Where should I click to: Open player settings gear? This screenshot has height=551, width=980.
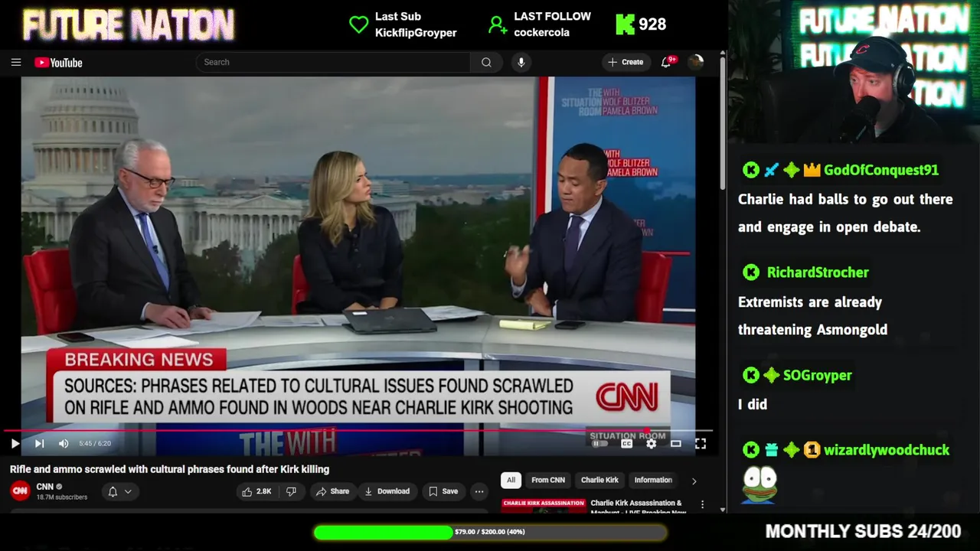point(651,443)
